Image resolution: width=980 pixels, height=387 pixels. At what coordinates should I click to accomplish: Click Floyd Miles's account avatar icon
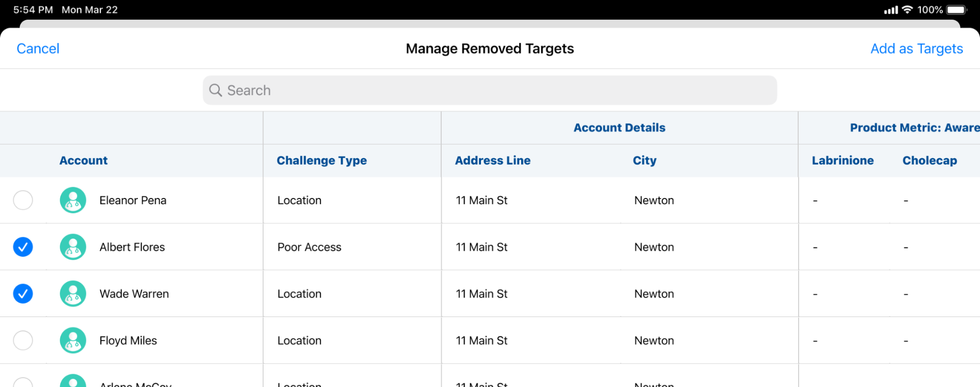point(73,340)
